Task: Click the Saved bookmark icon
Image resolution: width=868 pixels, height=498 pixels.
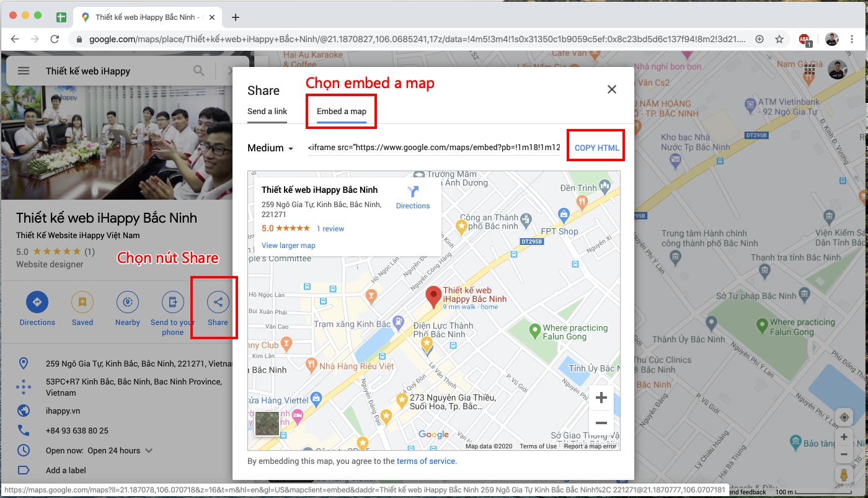Action: [x=82, y=302]
